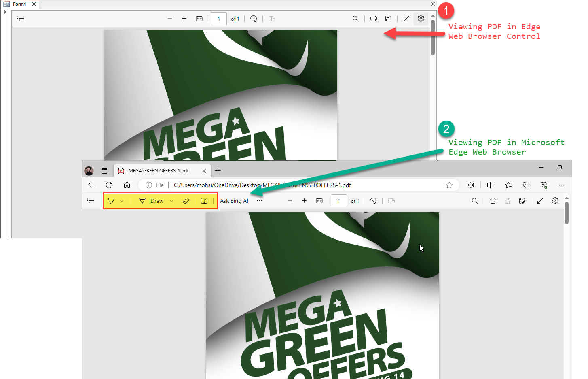Viewport: 588px width, 379px height.
Task: Open page view options in Form1 viewer
Action: pos(272,19)
